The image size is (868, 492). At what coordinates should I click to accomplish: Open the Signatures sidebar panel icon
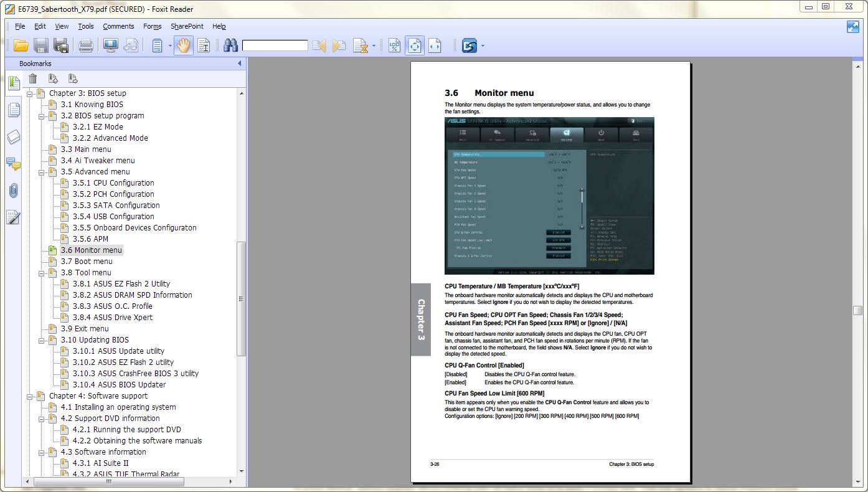tap(14, 217)
